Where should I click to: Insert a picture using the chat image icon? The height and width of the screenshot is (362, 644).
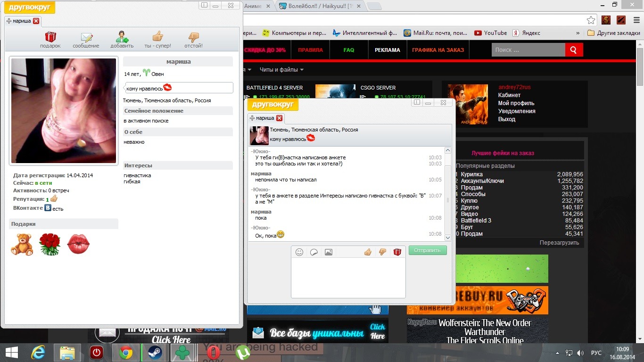click(x=329, y=252)
